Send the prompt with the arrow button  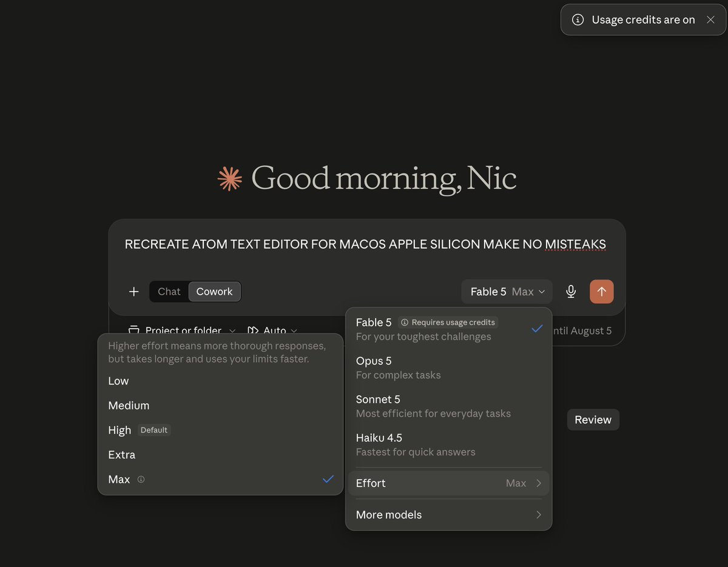tap(602, 292)
